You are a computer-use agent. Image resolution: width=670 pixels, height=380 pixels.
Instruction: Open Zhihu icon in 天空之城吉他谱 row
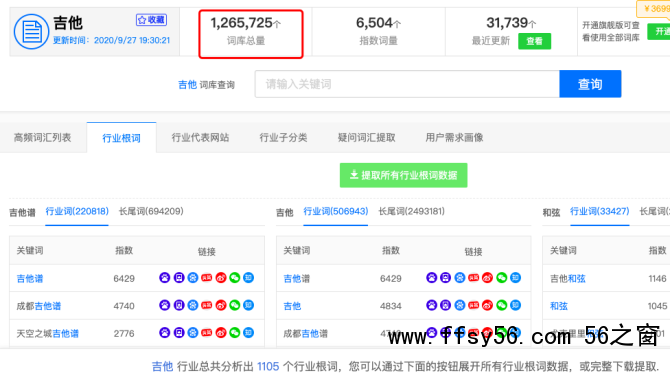pos(249,333)
